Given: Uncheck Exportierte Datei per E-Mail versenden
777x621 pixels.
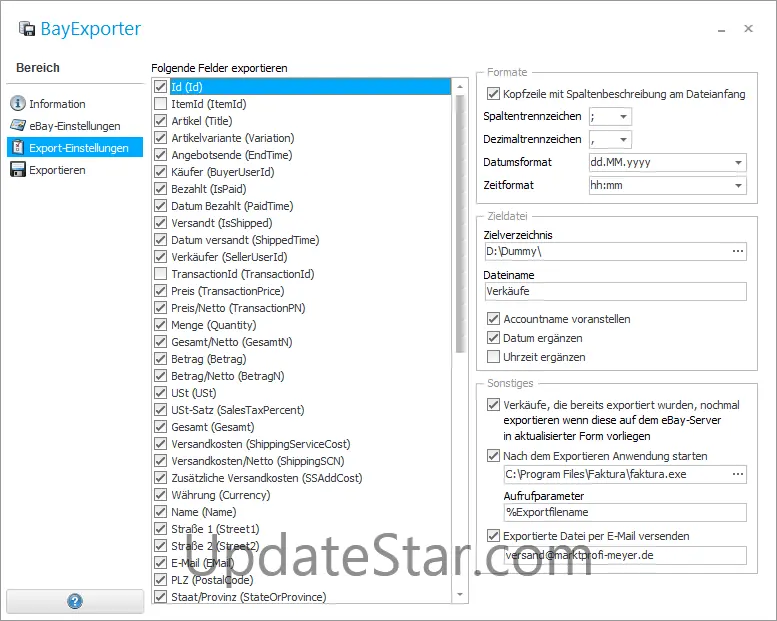Looking at the screenshot, I should [x=493, y=536].
